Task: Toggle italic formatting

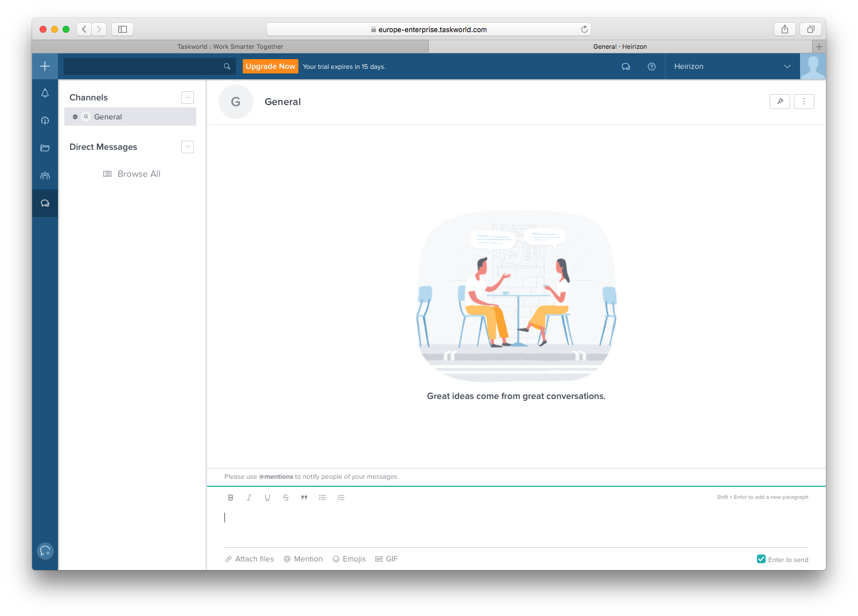Action: point(249,498)
